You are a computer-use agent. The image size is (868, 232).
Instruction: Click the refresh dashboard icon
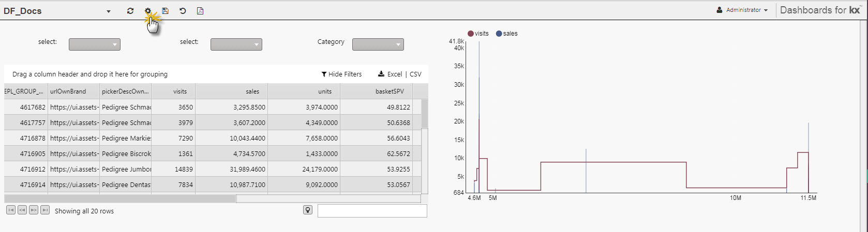pyautogui.click(x=130, y=11)
